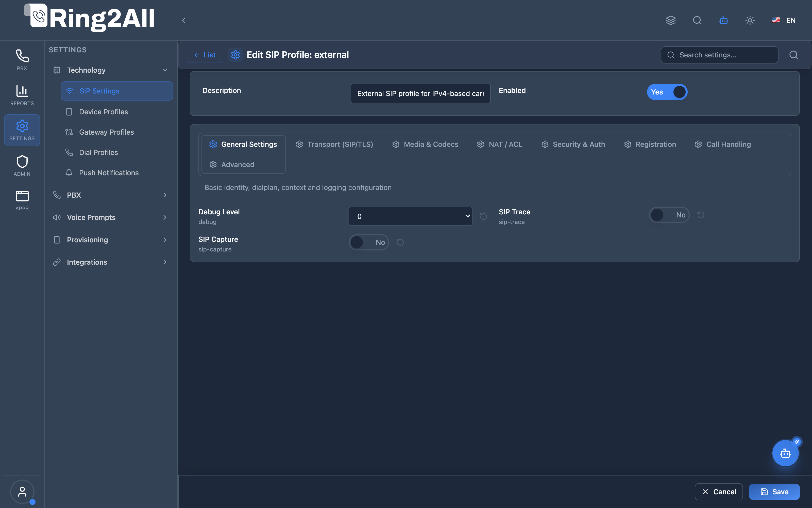
Task: Open the Registration tab
Action: (x=650, y=145)
